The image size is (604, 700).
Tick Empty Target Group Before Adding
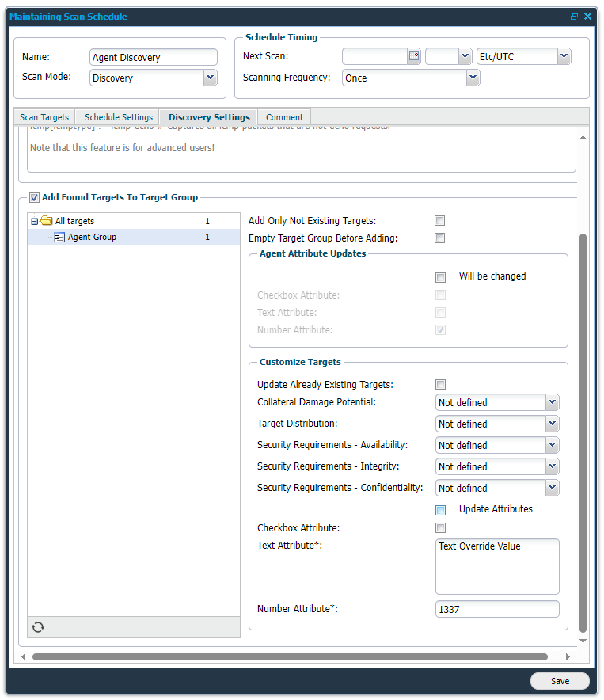tap(440, 238)
